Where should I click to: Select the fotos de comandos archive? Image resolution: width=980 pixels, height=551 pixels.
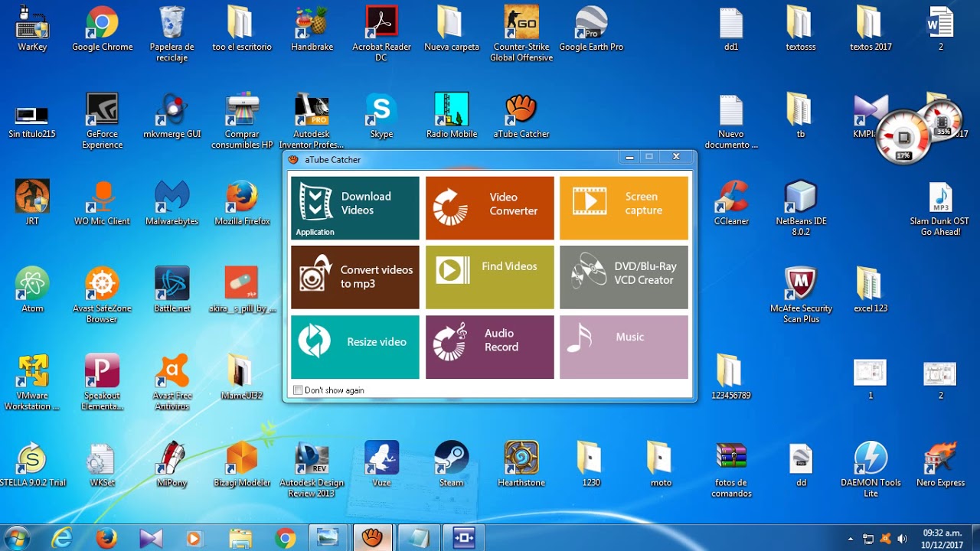pos(731,471)
